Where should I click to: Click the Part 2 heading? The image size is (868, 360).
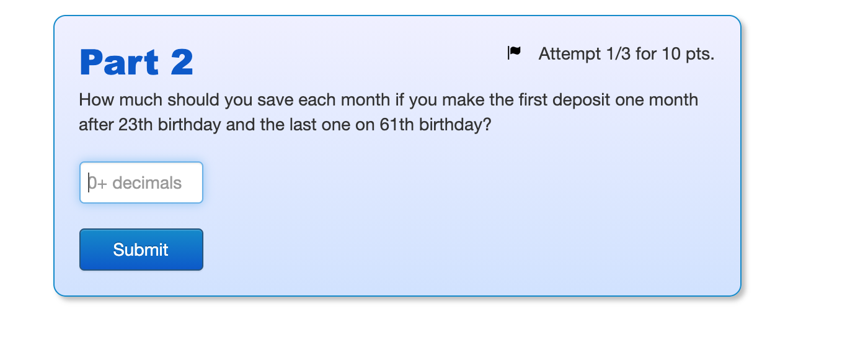pos(136,61)
